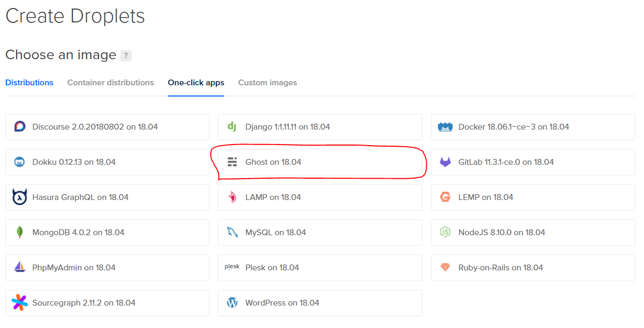644x328 pixels.
Task: Click the Discourse logo icon
Action: pos(20,127)
